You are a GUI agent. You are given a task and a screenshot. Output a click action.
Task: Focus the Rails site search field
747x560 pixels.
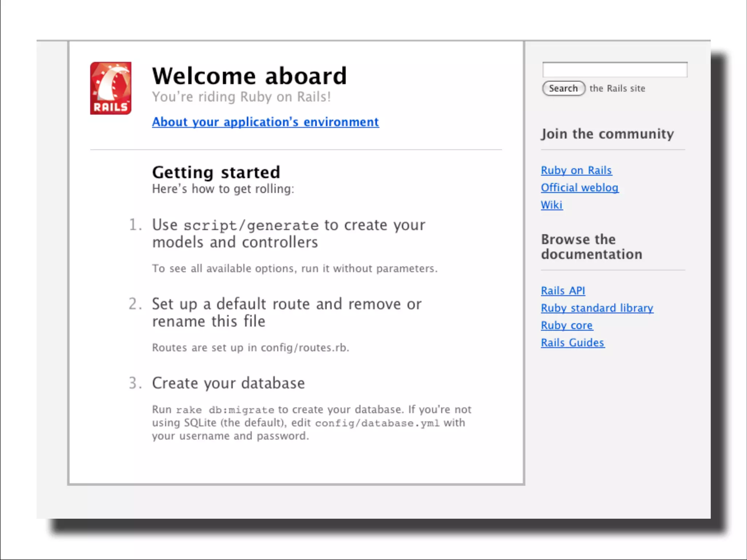[x=615, y=70]
